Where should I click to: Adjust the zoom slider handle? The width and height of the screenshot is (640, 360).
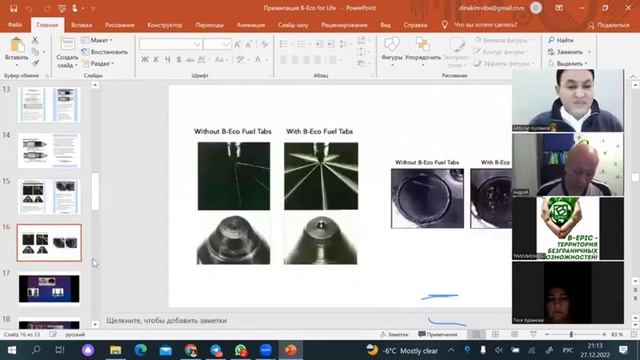(x=571, y=334)
